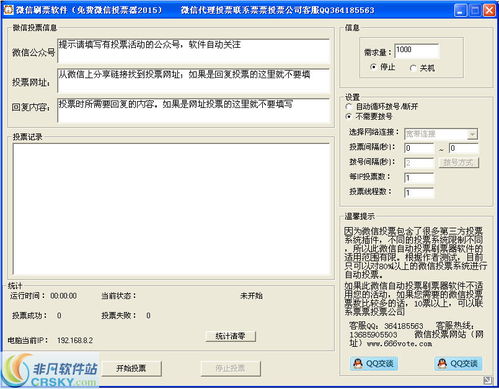
Task: Click the resize grip icon at window corner
Action: [487, 380]
